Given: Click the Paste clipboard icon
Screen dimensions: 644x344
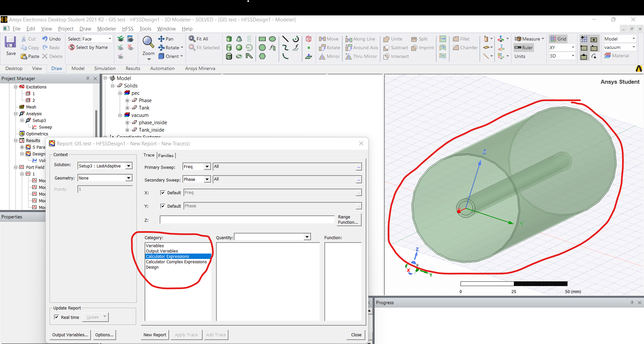Looking at the screenshot, I should 24,56.
